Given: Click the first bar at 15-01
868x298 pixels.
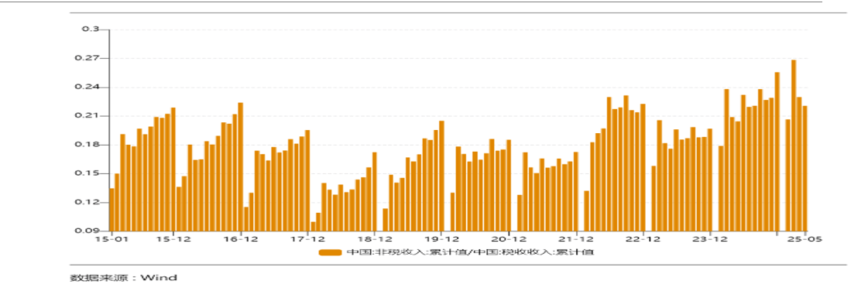Looking at the screenshot, I should 112,210.
